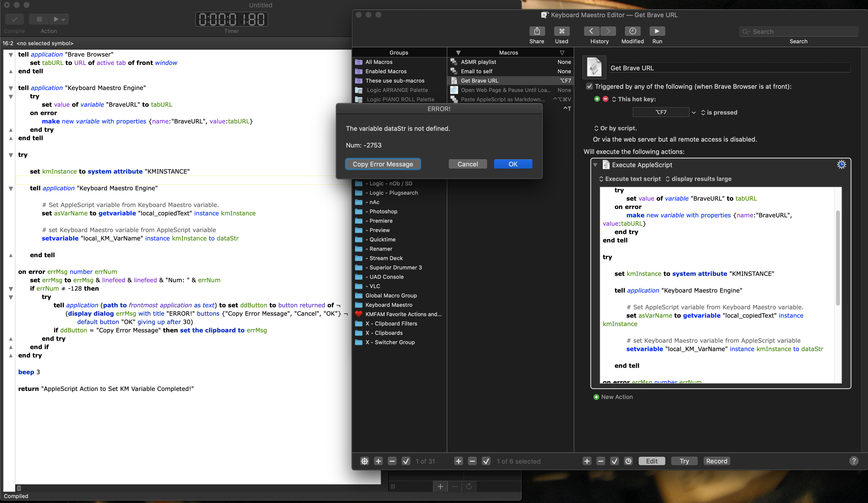Click OK in the ERROR dialog
The height and width of the screenshot is (503, 868).
[x=513, y=164]
